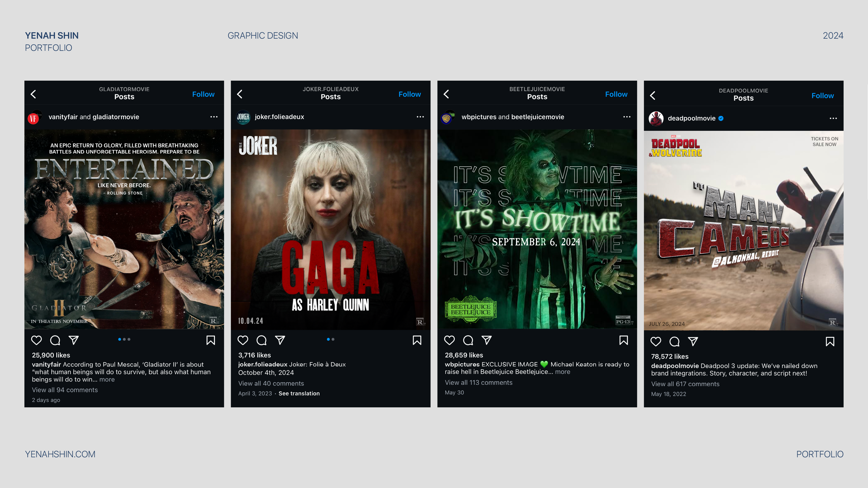Like the Gladiator post with heart icon
868x488 pixels.
(x=36, y=340)
